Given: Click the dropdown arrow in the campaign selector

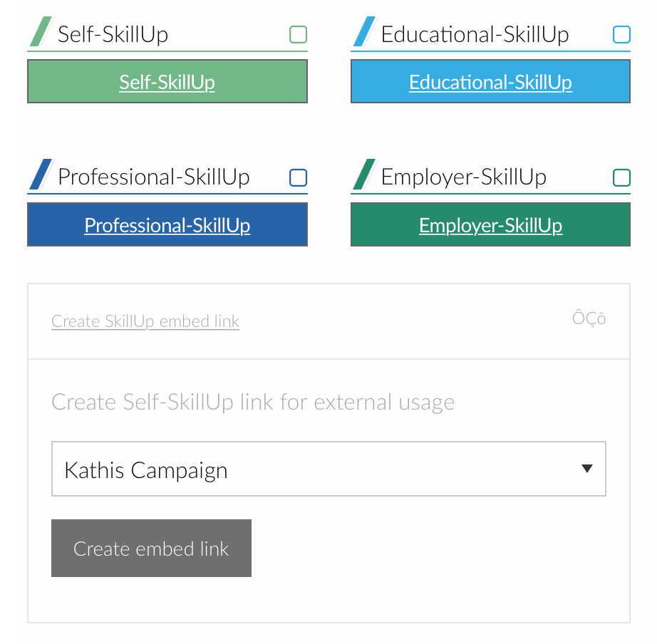Looking at the screenshot, I should pyautogui.click(x=586, y=469).
